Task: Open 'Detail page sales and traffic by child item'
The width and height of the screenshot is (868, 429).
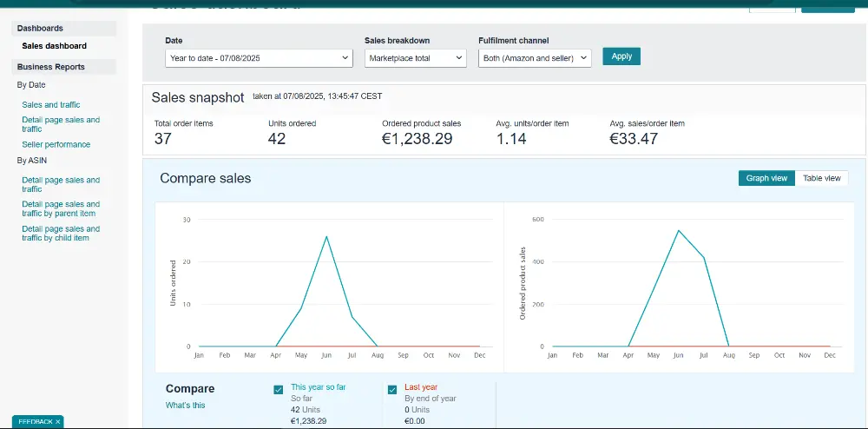Action: coord(61,233)
